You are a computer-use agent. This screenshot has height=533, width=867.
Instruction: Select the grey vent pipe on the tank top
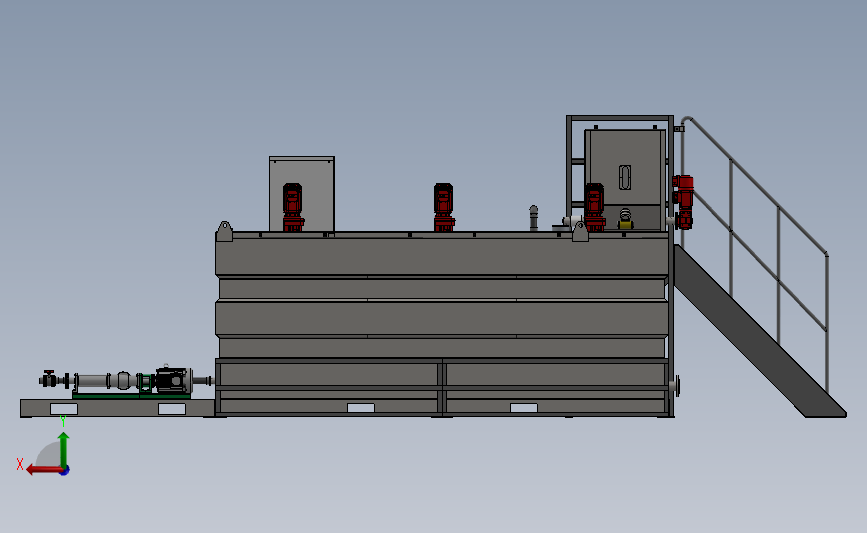[x=534, y=218]
